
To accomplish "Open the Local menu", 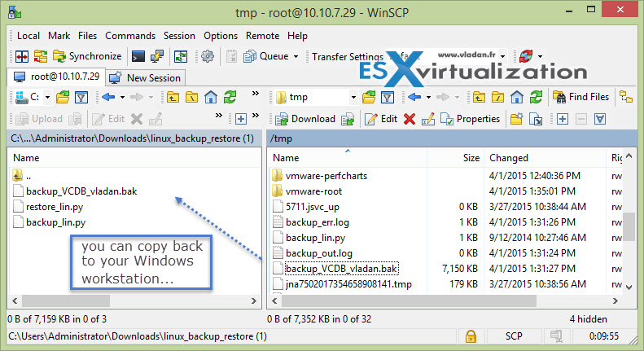I will 28,36.
